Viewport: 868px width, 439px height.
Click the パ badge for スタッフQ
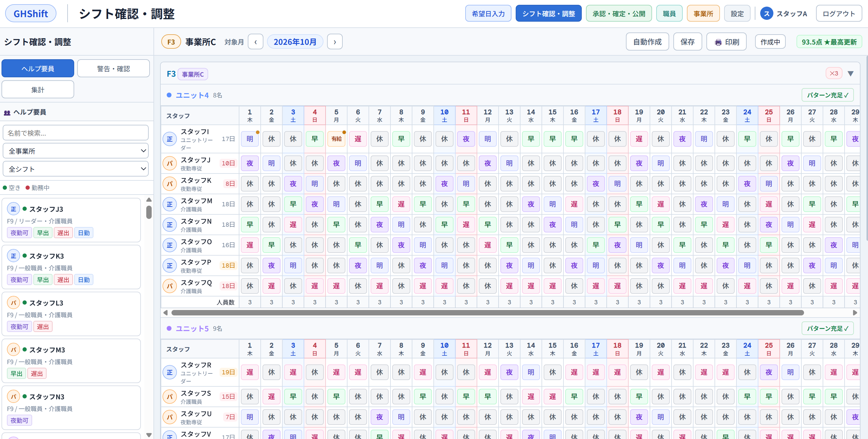pos(170,286)
